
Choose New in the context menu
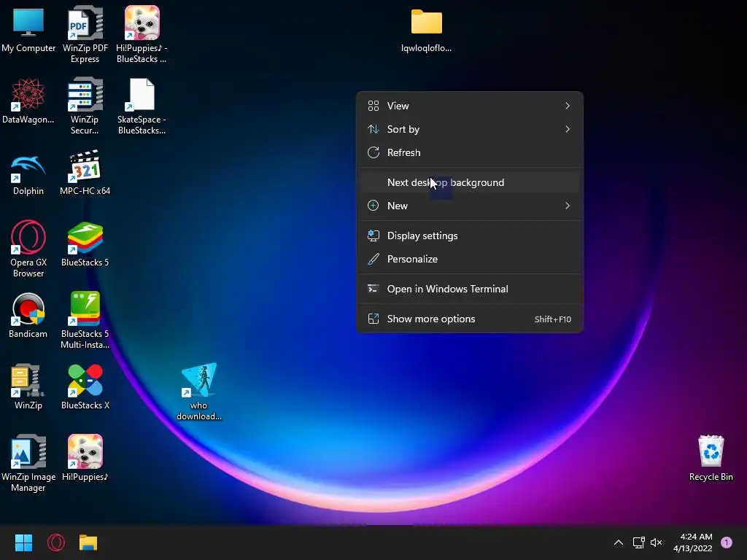[470, 206]
